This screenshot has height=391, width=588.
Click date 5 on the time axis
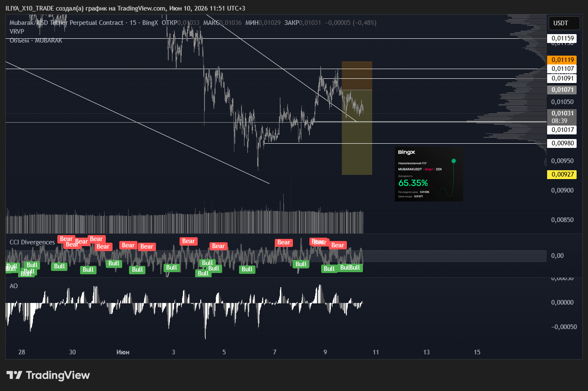point(224,352)
